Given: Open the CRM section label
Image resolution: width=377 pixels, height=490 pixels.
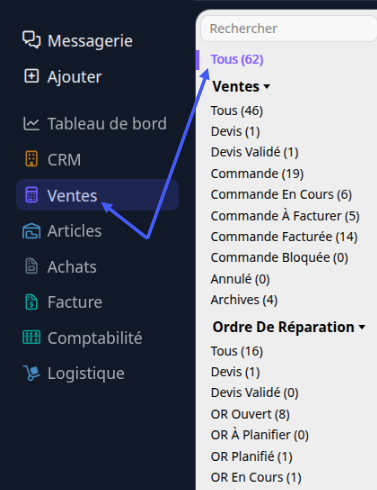Looking at the screenshot, I should pos(64,160).
